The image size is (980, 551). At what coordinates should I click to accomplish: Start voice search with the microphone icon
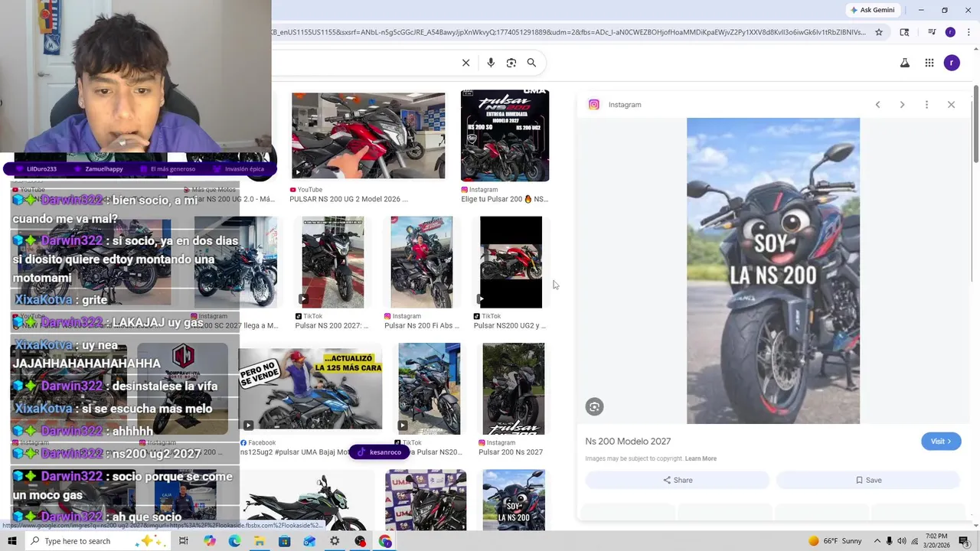click(x=491, y=63)
